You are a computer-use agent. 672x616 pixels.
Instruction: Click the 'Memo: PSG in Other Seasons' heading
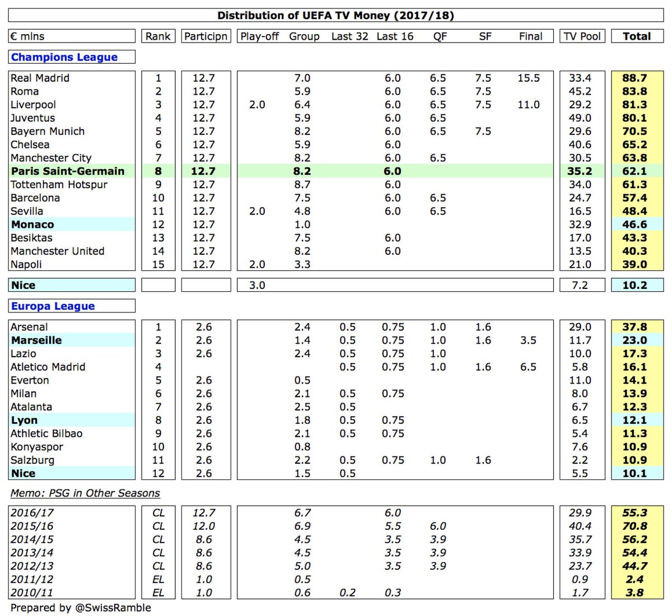pyautogui.click(x=85, y=493)
